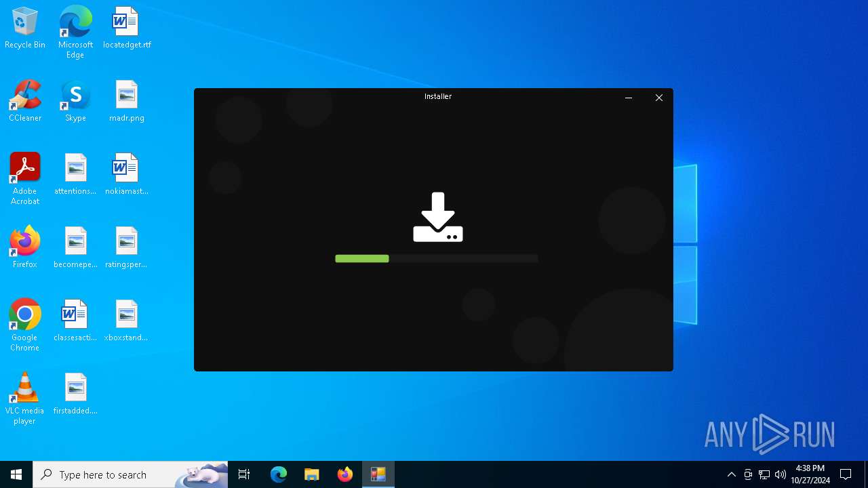Click the Installer window title text

click(x=438, y=96)
